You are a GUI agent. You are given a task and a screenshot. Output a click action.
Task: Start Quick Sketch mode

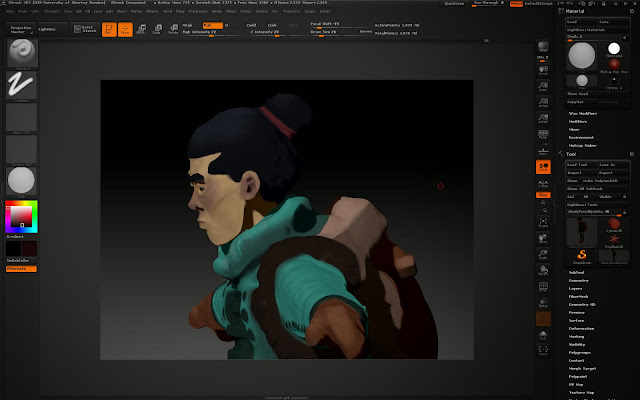tap(85, 29)
